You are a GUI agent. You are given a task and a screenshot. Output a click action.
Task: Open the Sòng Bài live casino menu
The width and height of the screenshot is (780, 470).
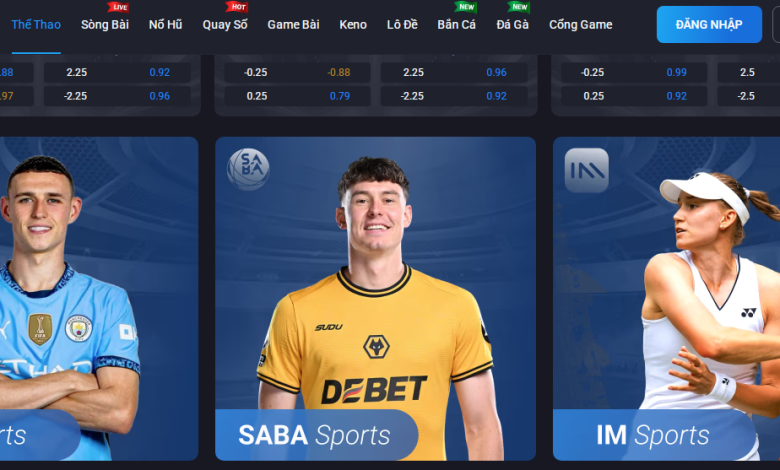[105, 24]
